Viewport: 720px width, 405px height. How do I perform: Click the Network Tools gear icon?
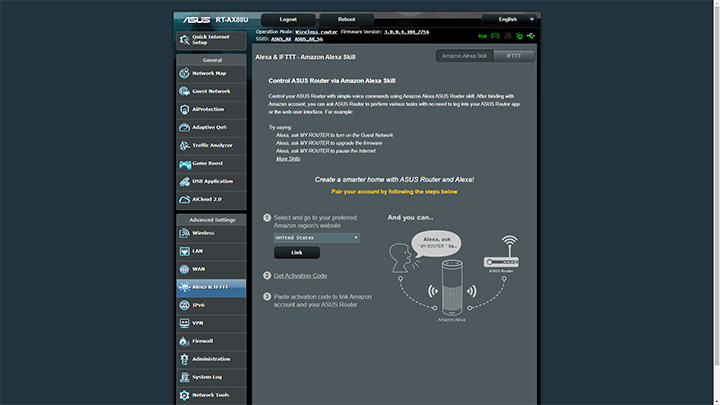pos(185,395)
